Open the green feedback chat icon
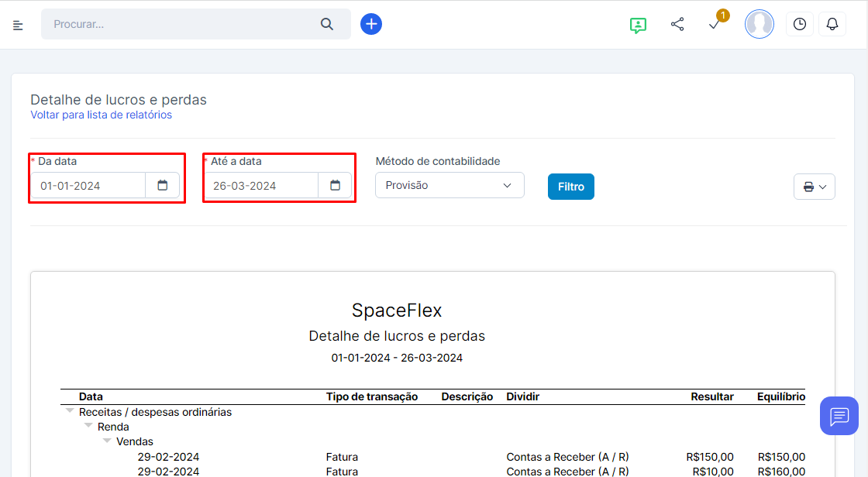 638,25
